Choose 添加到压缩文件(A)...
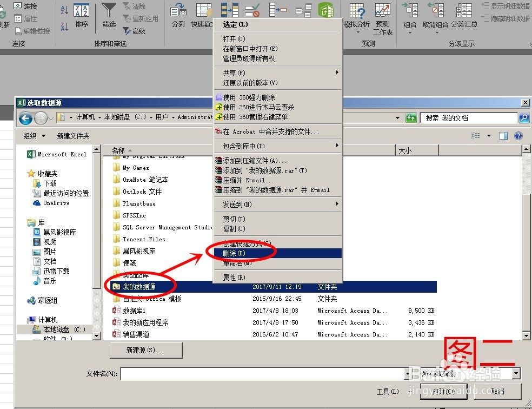 (x=277, y=161)
